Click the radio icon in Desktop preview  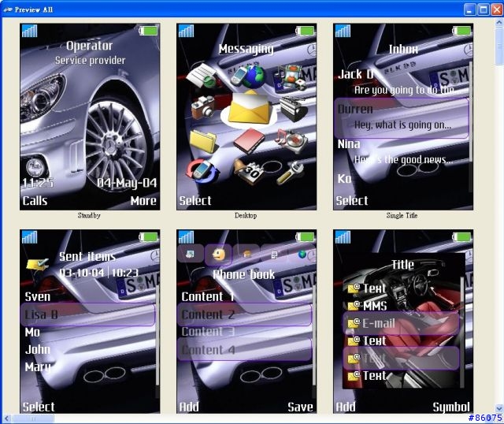tap(293, 109)
